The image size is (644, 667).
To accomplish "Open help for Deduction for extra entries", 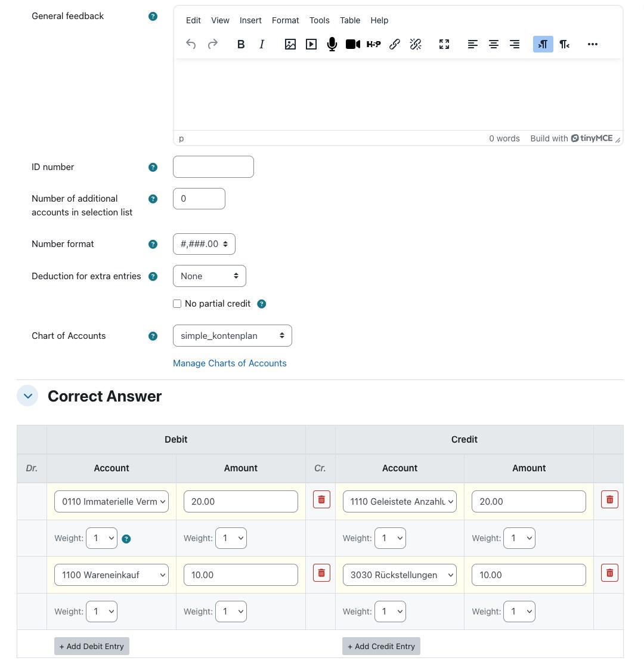I will pyautogui.click(x=153, y=276).
